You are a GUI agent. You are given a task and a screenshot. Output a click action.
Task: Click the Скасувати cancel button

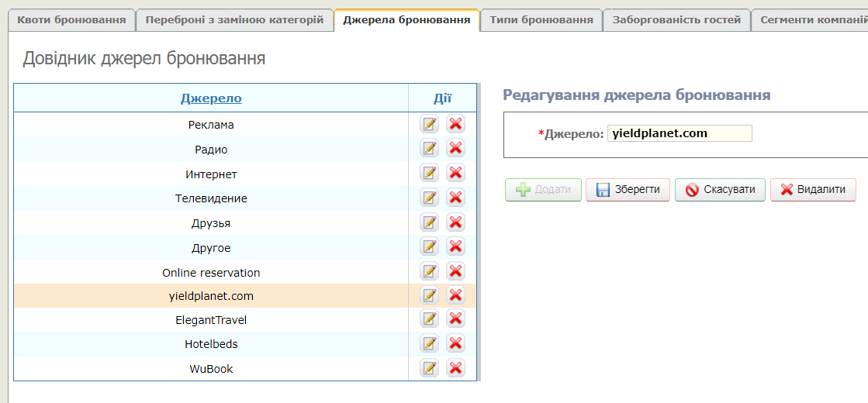point(720,190)
